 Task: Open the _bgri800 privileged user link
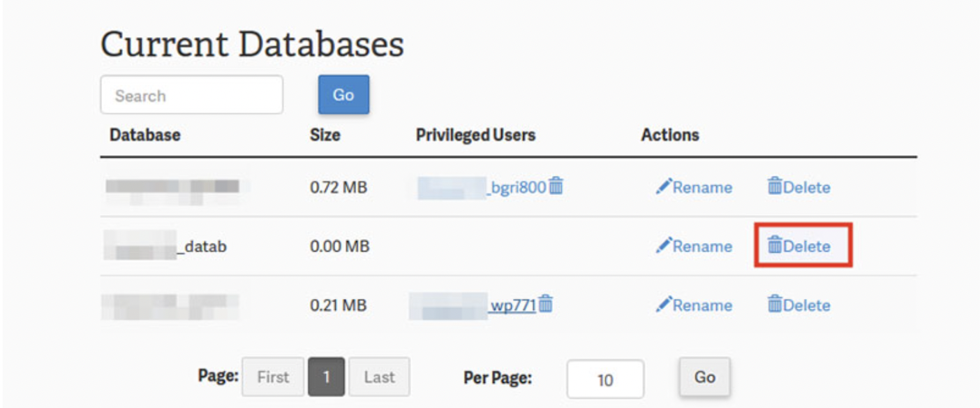pyautogui.click(x=515, y=187)
